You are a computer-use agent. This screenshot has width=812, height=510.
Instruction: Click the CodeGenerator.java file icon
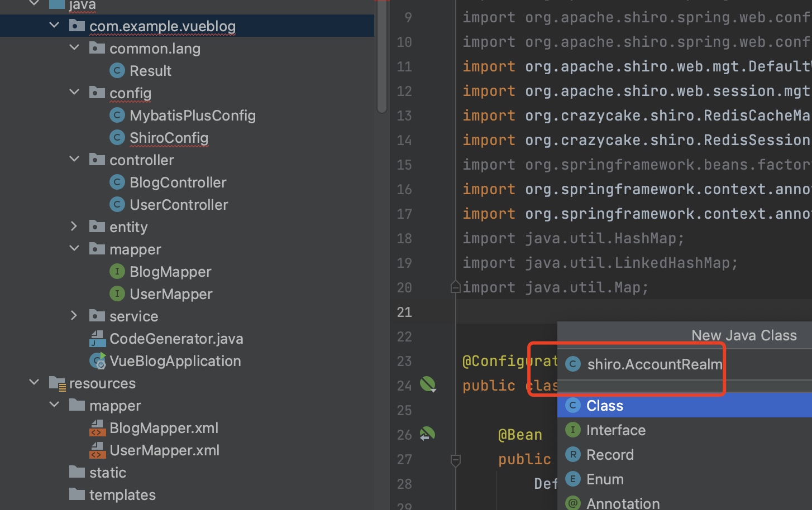click(x=98, y=339)
